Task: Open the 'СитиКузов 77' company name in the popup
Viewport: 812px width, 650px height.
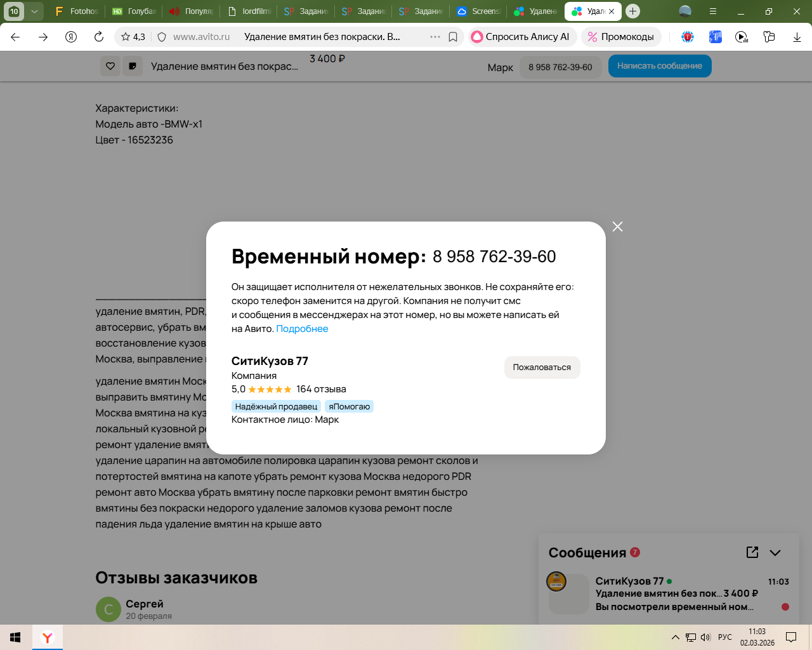Action: click(x=270, y=361)
